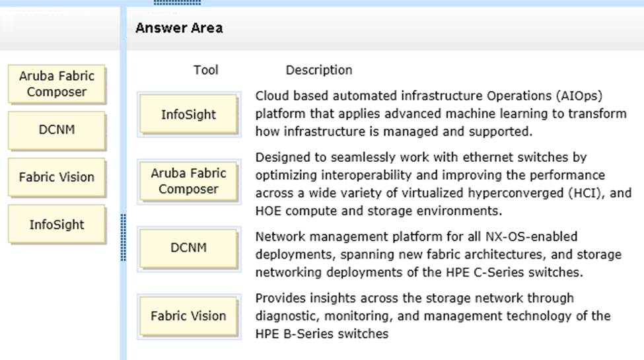Click the Description column header

(x=319, y=70)
